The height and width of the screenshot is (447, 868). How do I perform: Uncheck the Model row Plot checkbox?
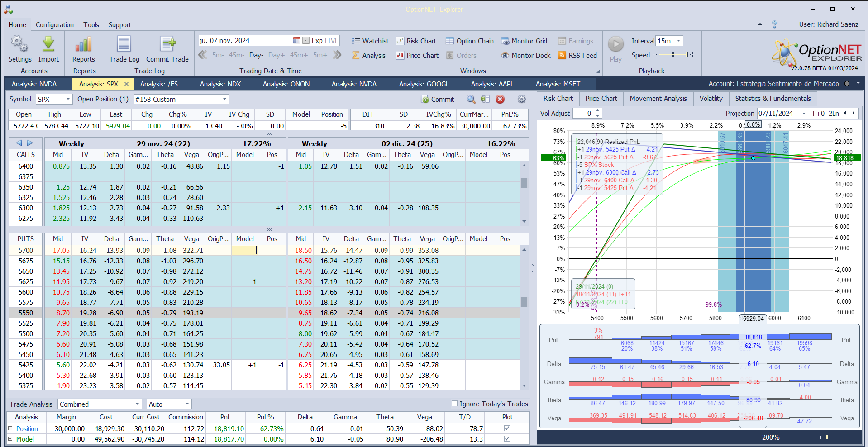pos(507,439)
